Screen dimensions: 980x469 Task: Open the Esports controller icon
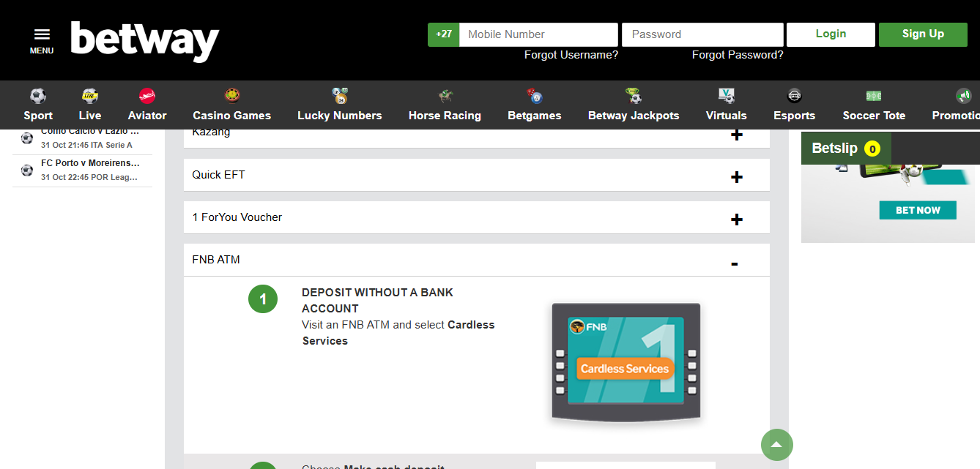tap(794, 95)
